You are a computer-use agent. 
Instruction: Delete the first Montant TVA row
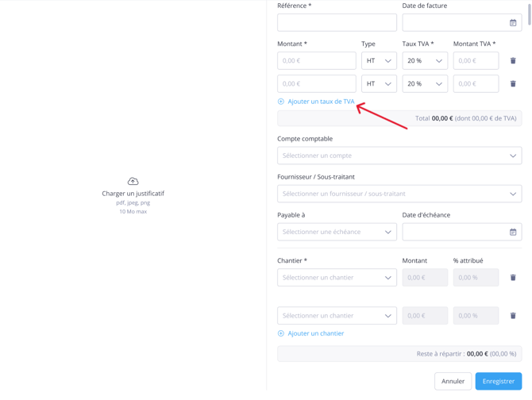pyautogui.click(x=513, y=61)
